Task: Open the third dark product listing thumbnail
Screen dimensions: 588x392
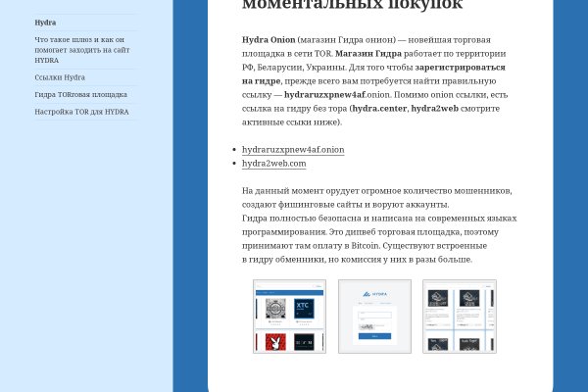Action: click(x=459, y=317)
